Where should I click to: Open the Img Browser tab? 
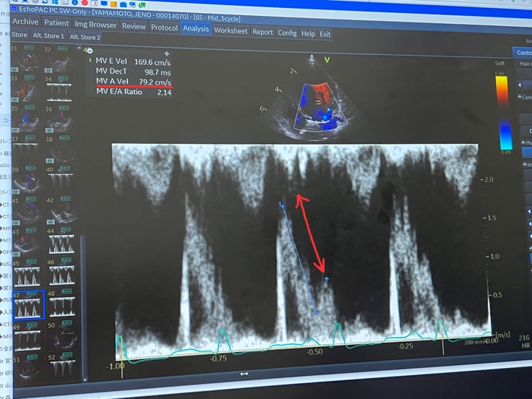pos(95,25)
